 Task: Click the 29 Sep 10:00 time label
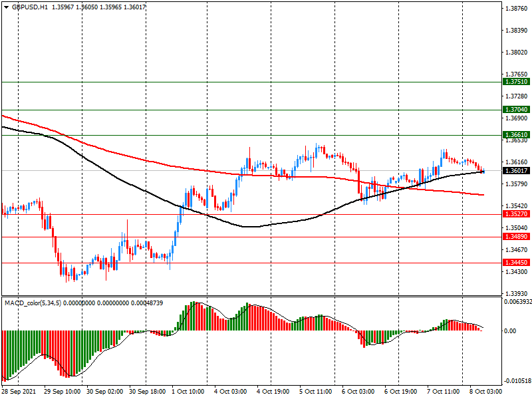pos(62,392)
